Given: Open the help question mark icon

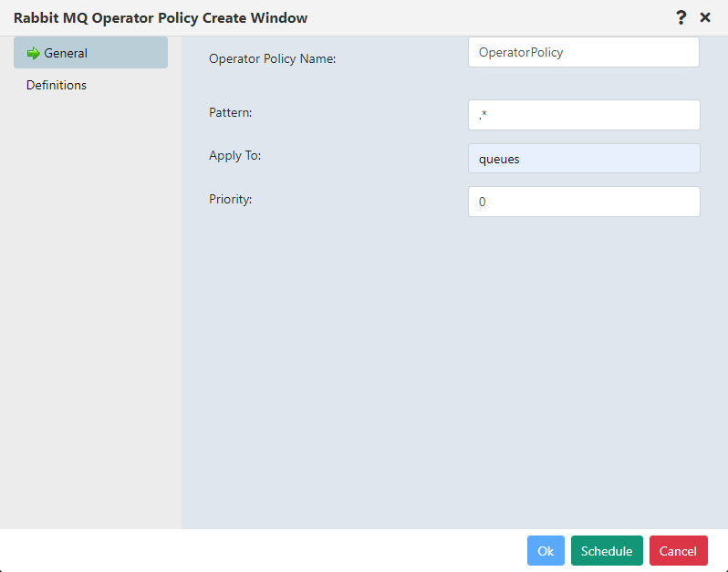Looking at the screenshot, I should point(681,17).
